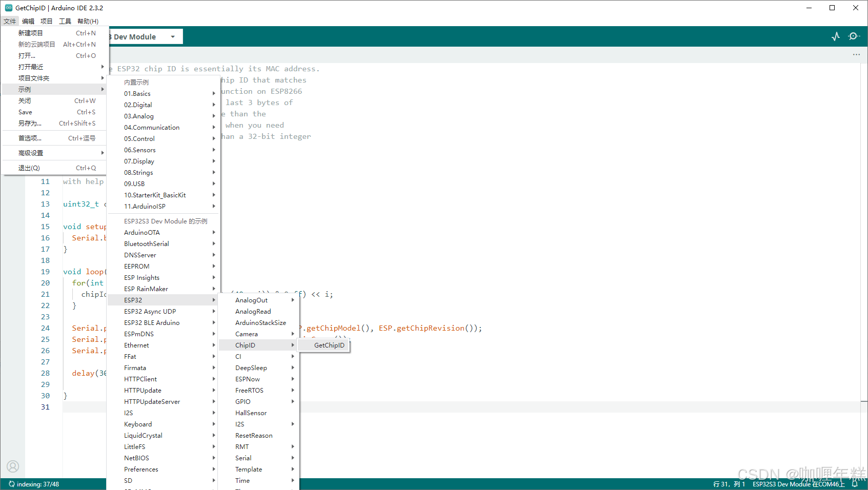This screenshot has width=868, height=490.
Task: Open ArduinoOTA examples submenu
Action: 163,232
